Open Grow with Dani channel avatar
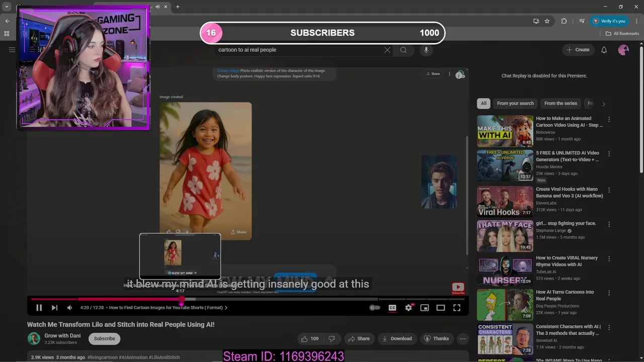The width and height of the screenshot is (644, 362). 34,339
